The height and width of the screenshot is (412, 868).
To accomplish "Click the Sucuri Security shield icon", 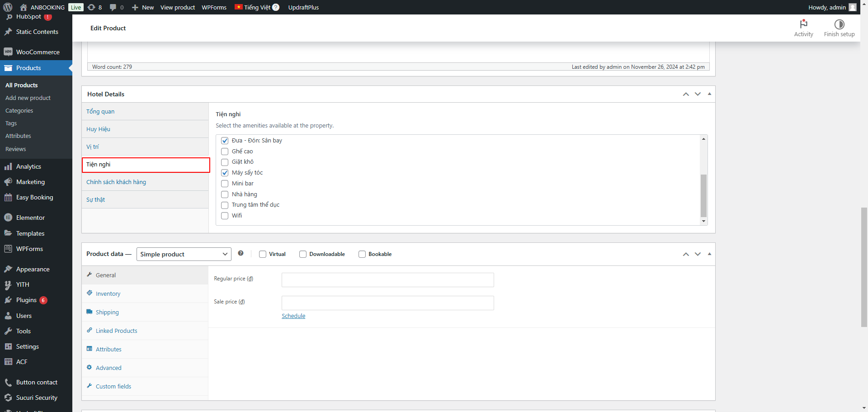I will click(8, 398).
